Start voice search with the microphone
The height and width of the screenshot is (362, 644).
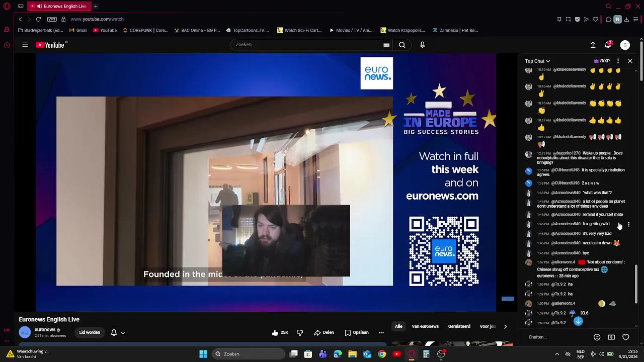click(422, 45)
